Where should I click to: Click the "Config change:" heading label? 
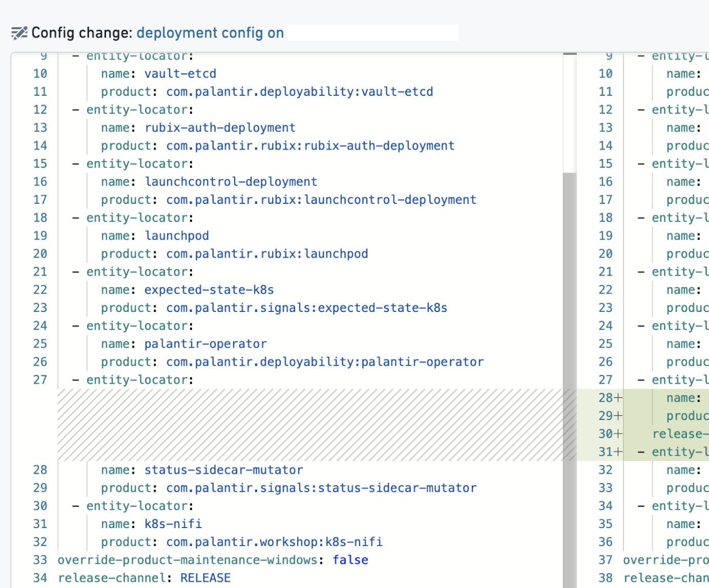click(82, 33)
